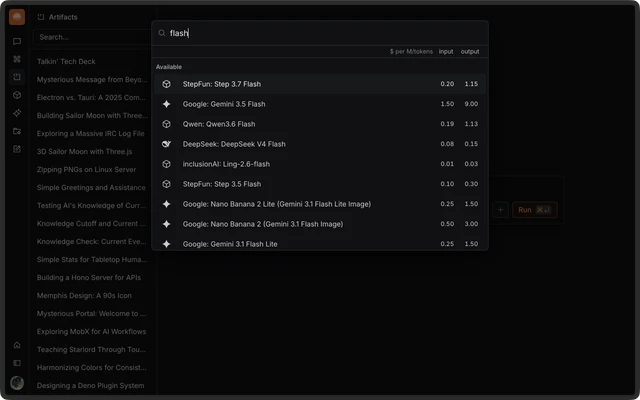Screen dimensions: 640x400
Task: Open 'Mysterious Portal: Welcome to ...' artifact
Action: tap(92, 313)
